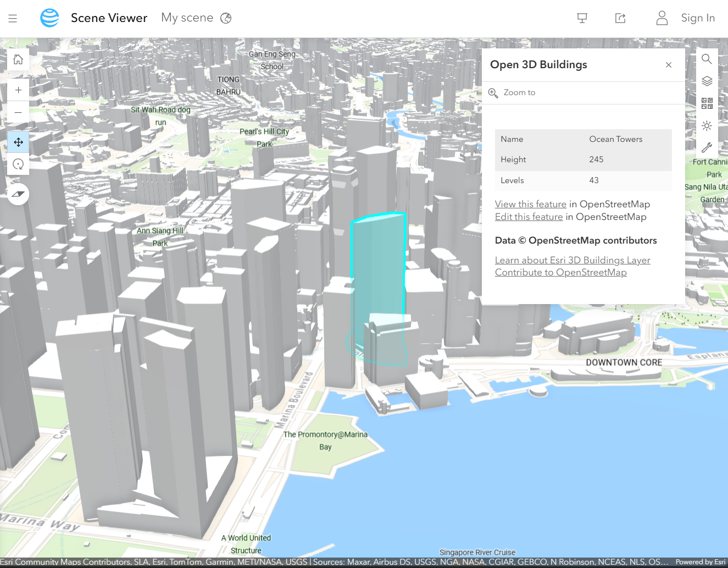
Task: Click the Marina Boulevard street label
Action: pyautogui.click(x=294, y=400)
